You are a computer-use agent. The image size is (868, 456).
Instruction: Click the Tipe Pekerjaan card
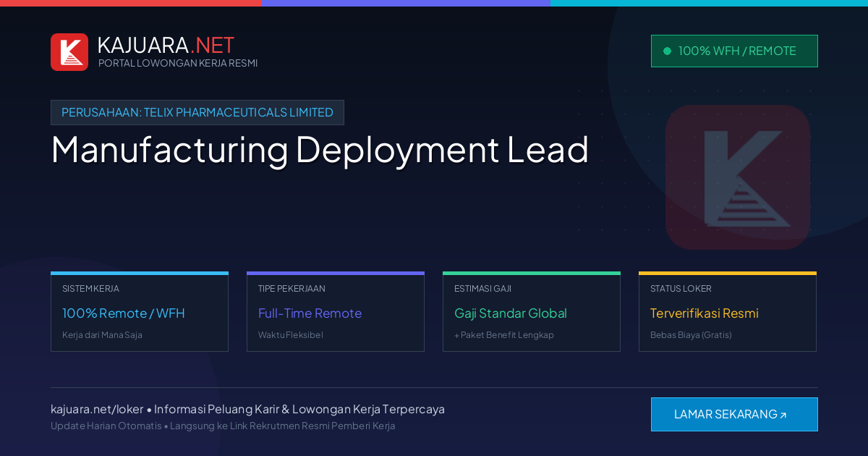(336, 312)
